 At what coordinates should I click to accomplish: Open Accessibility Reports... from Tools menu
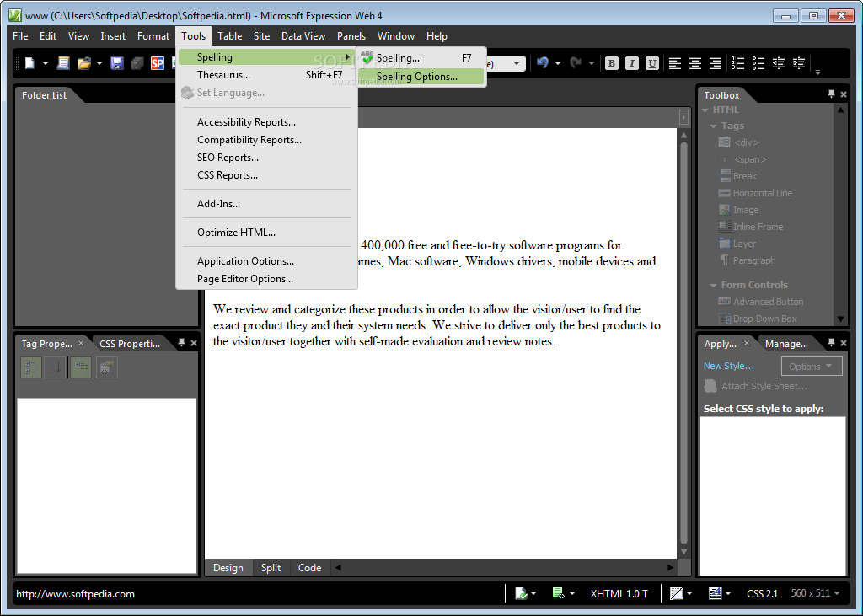pyautogui.click(x=267, y=122)
